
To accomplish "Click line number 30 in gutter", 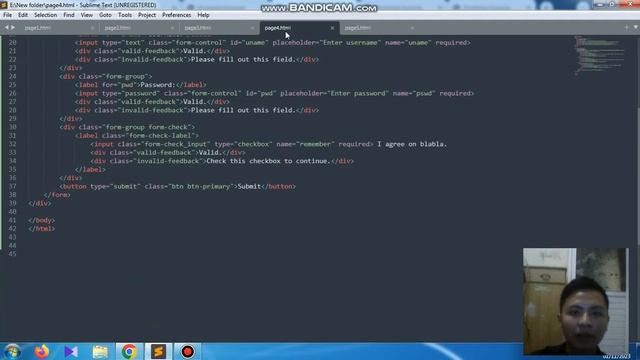I will pyautogui.click(x=12, y=127).
